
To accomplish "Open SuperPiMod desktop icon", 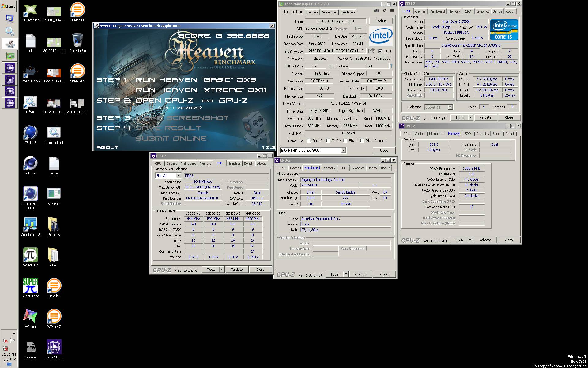I will 30,288.
